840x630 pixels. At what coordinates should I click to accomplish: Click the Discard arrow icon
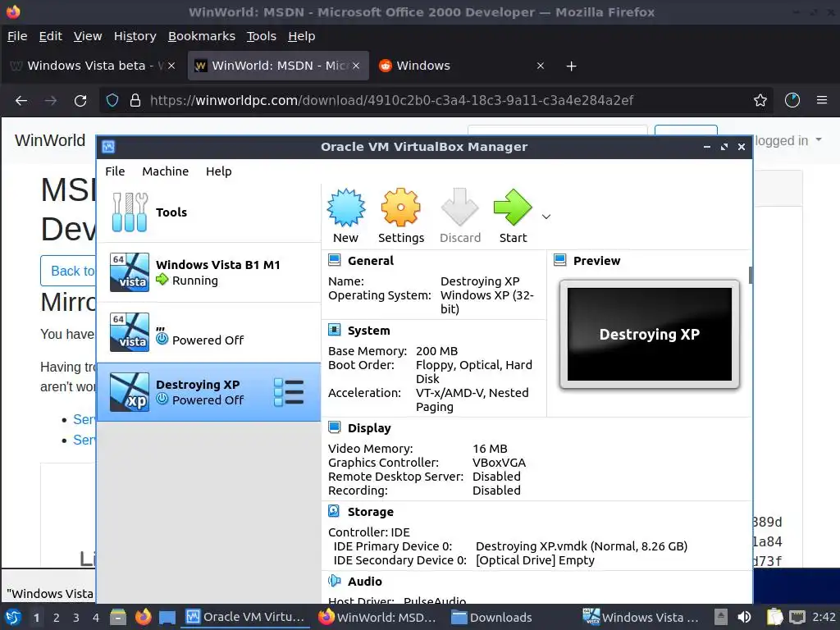click(x=459, y=208)
